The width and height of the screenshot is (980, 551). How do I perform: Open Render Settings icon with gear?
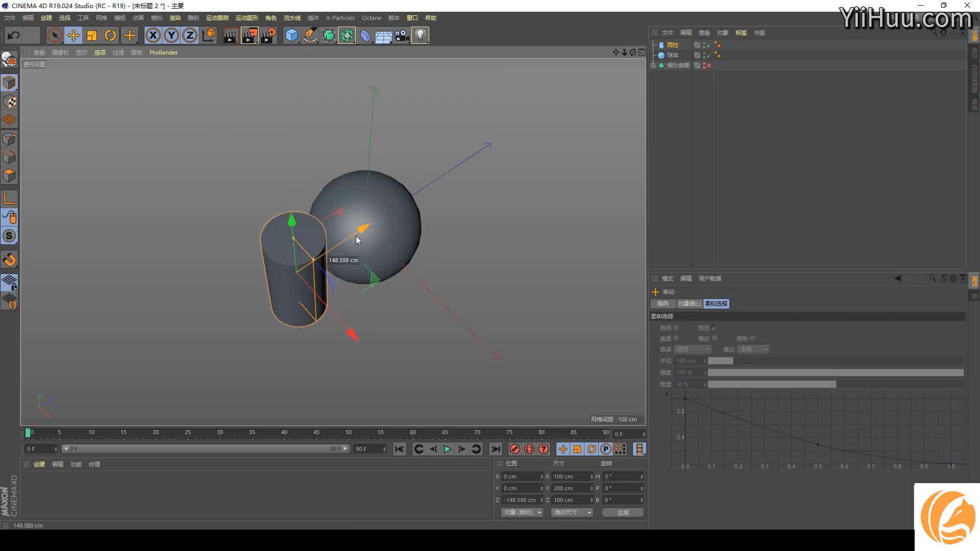click(x=268, y=35)
